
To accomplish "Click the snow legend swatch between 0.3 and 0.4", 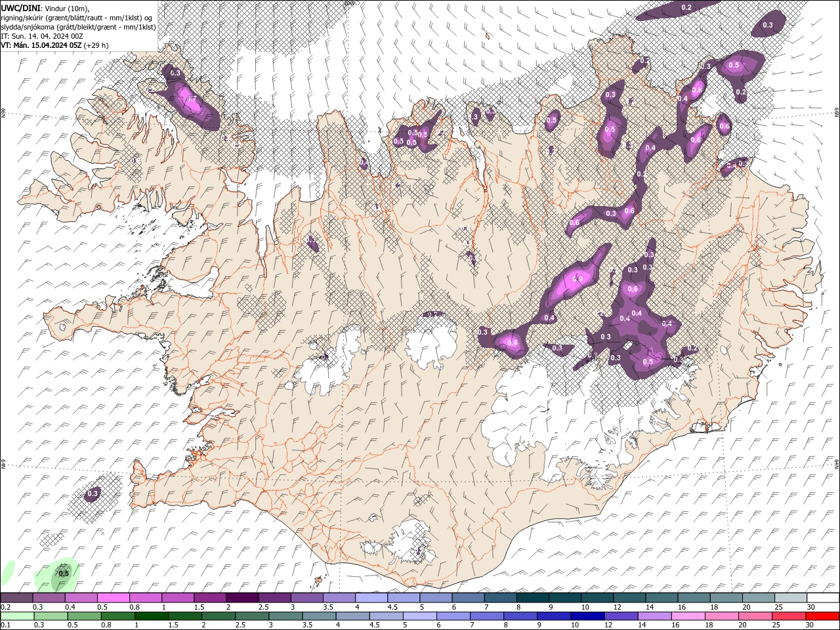I will [x=49, y=598].
